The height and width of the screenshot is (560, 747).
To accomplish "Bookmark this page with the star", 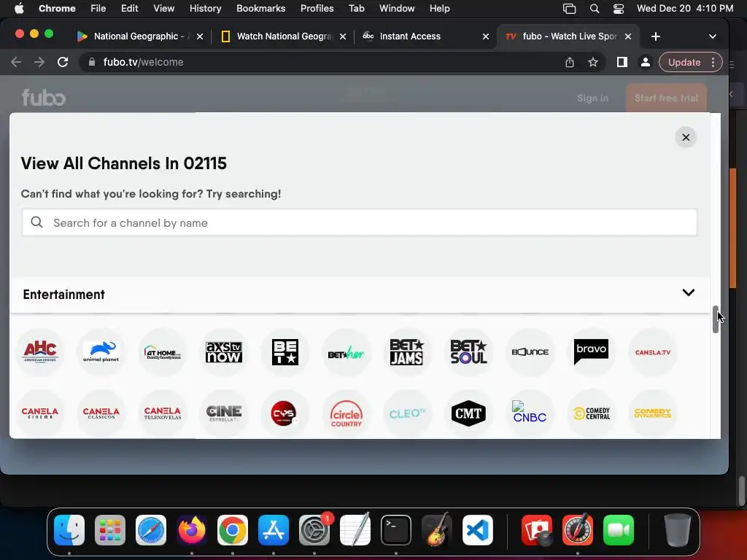I will tap(592, 62).
